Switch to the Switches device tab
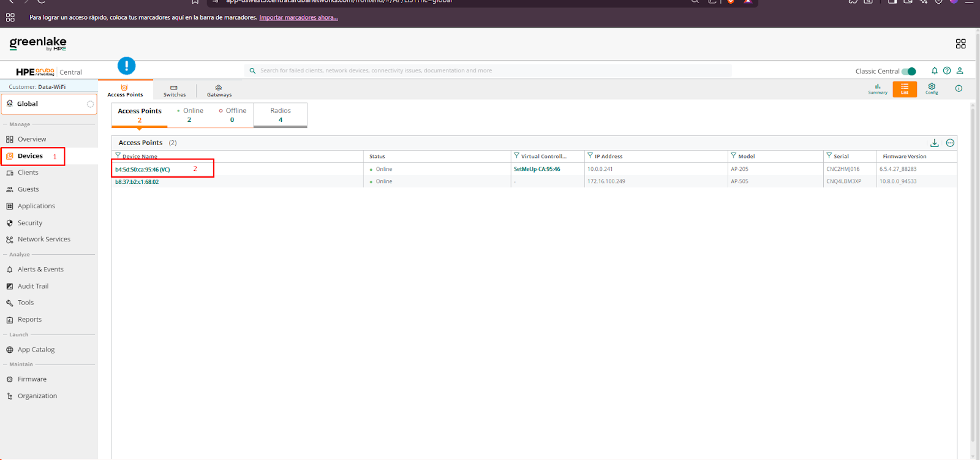Image resolution: width=980 pixels, height=460 pixels. pyautogui.click(x=175, y=91)
